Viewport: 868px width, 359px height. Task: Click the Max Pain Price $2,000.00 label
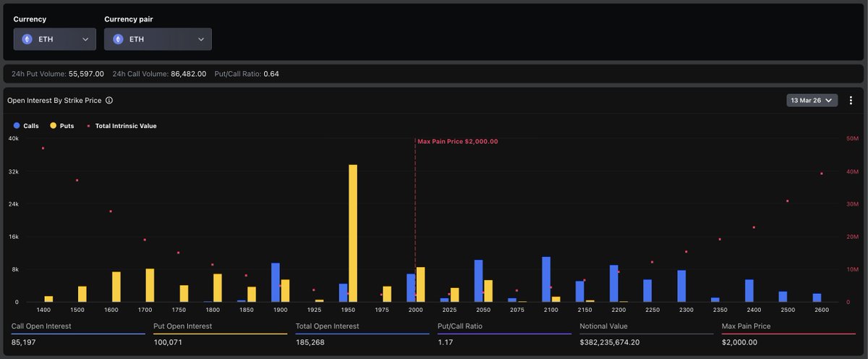click(457, 142)
